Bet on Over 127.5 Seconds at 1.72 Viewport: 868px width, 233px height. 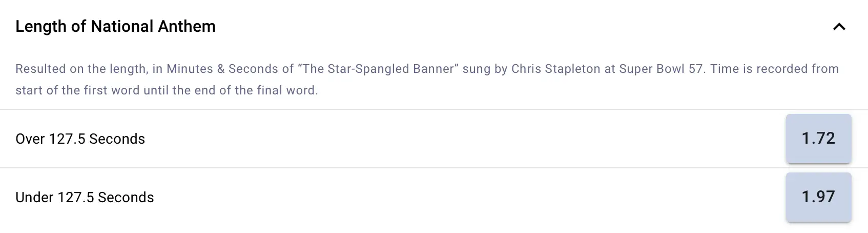(x=818, y=139)
